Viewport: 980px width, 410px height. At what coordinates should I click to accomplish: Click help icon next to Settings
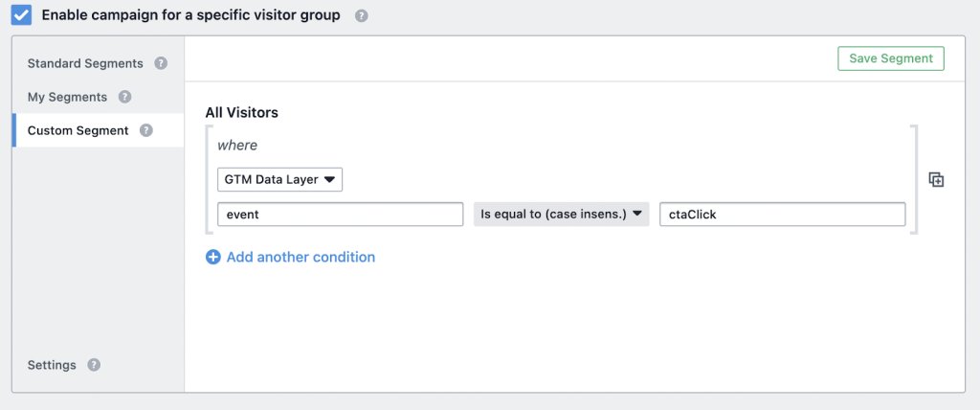[x=94, y=365]
